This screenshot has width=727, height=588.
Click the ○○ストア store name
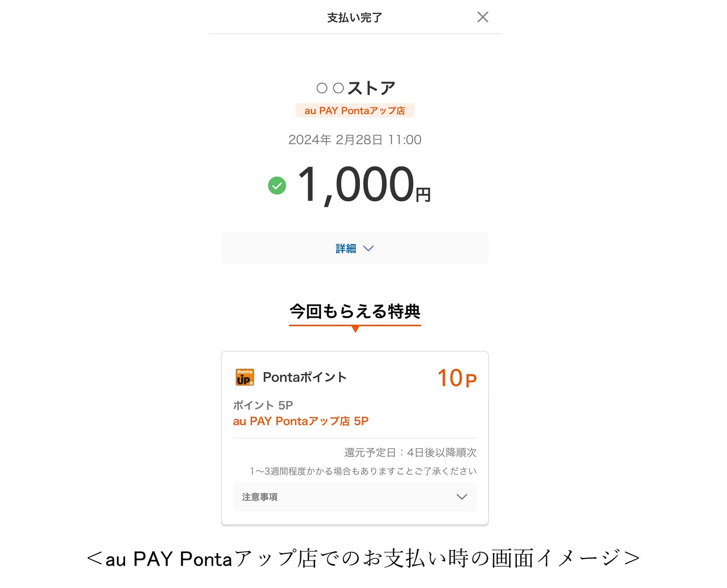click(x=355, y=88)
